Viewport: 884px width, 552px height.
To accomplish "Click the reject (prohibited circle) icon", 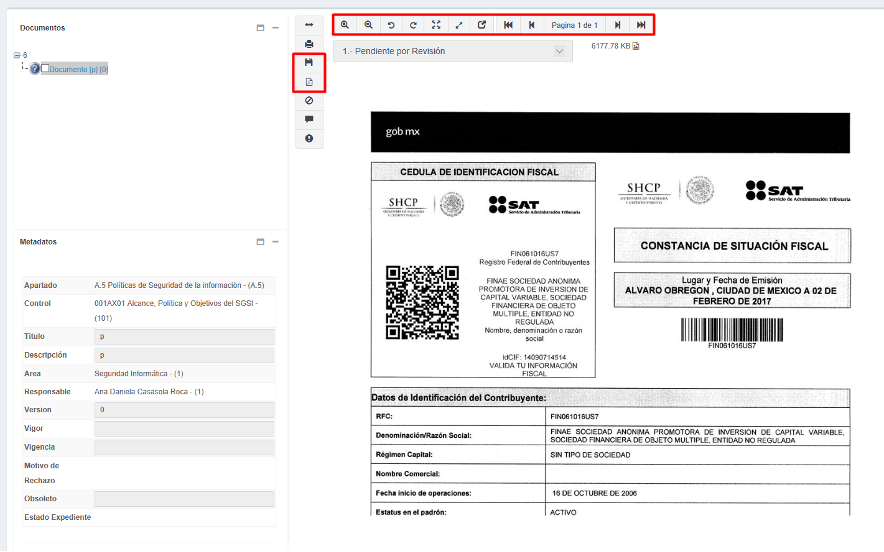I will click(x=309, y=100).
